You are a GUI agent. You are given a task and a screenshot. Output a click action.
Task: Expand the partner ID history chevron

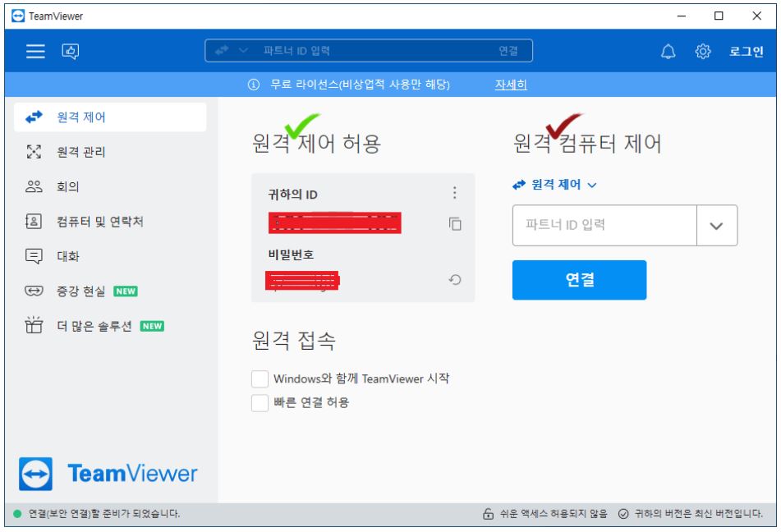tap(717, 226)
